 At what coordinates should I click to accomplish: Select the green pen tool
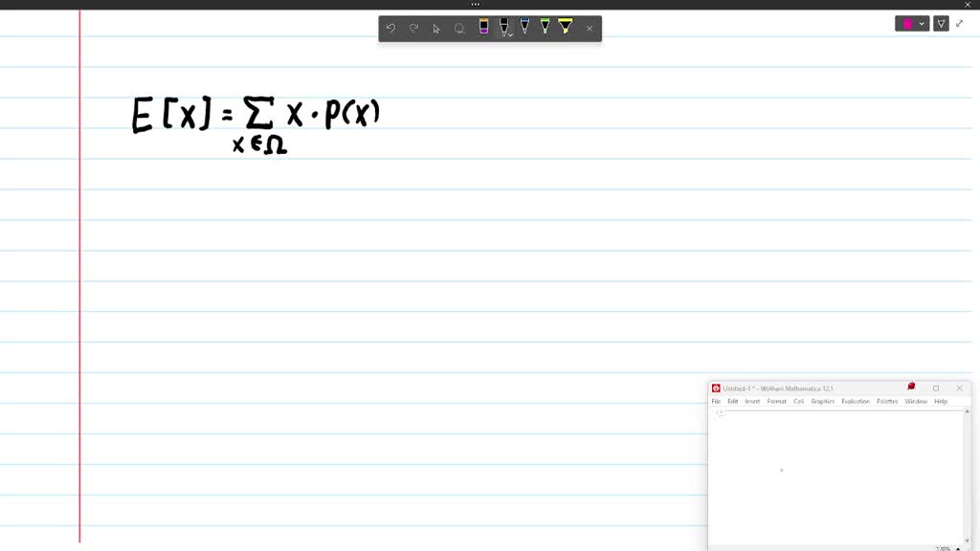pos(546,28)
